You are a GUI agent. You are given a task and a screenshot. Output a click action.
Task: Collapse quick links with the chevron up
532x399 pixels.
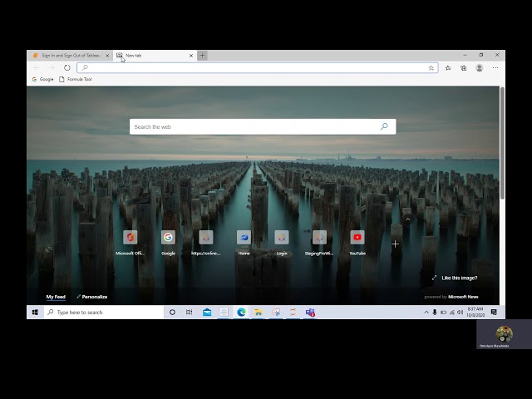[x=408, y=219]
